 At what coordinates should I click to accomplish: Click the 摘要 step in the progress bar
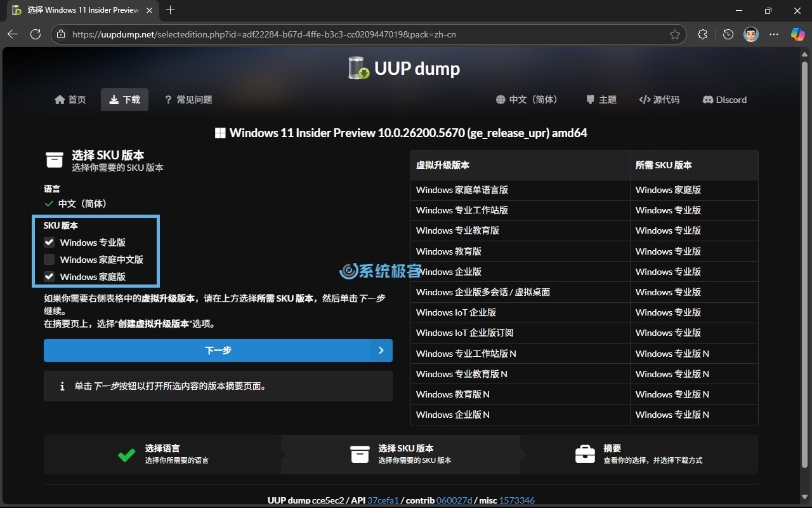[x=639, y=454]
